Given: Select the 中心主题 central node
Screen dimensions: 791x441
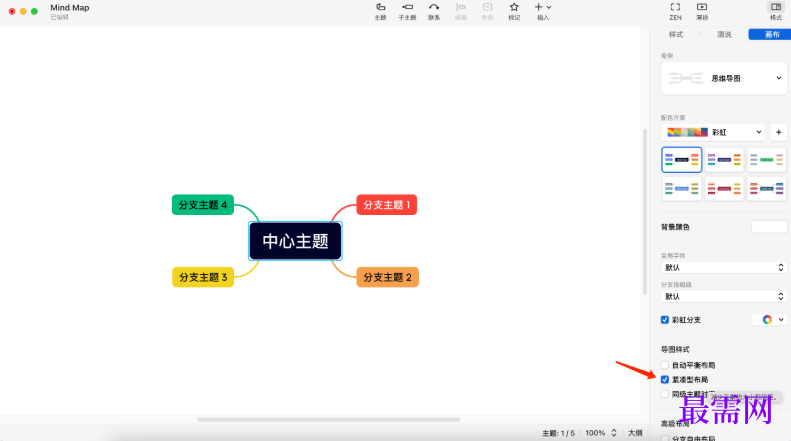Looking at the screenshot, I should [x=295, y=241].
